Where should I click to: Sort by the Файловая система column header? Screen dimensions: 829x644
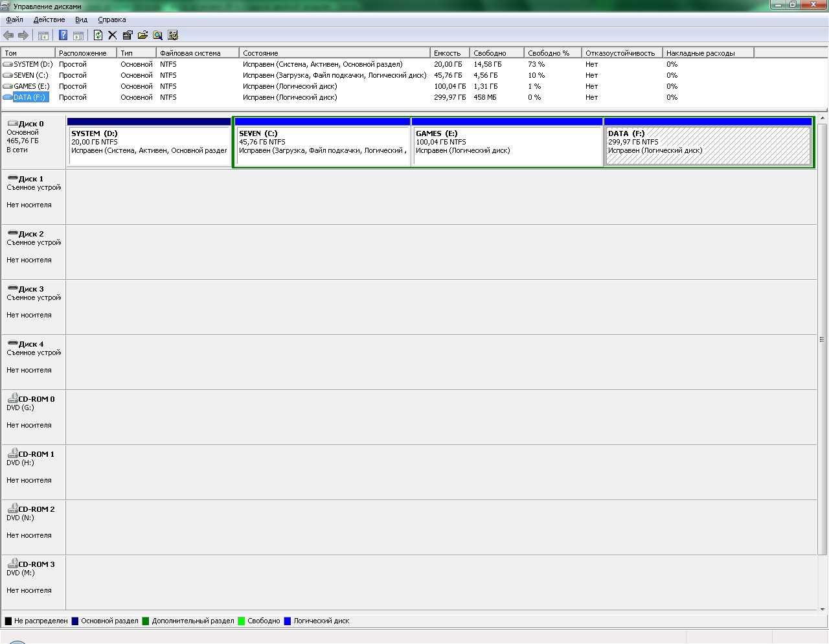click(x=198, y=53)
